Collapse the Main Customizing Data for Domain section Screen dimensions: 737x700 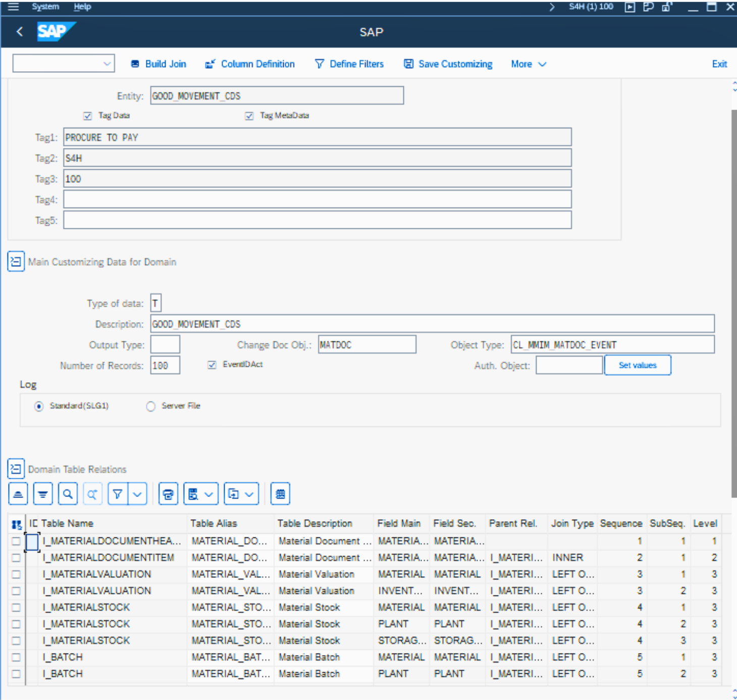[x=16, y=262]
